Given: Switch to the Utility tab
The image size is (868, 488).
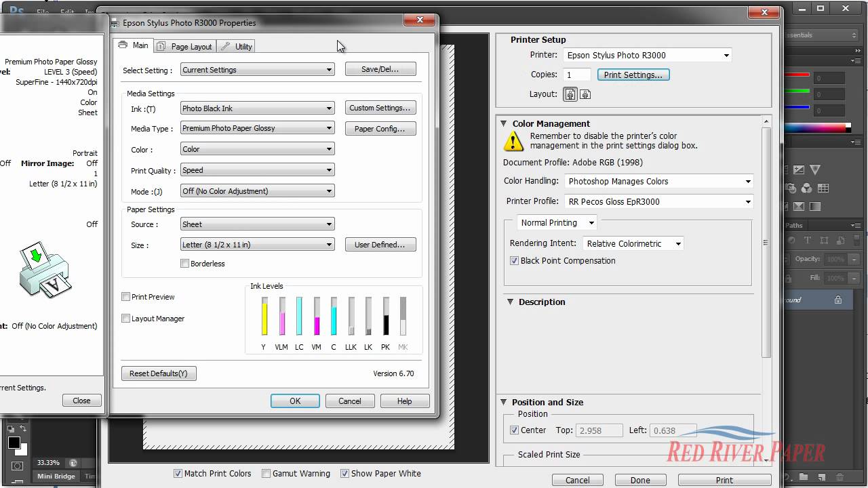Looking at the screenshot, I should click(237, 46).
